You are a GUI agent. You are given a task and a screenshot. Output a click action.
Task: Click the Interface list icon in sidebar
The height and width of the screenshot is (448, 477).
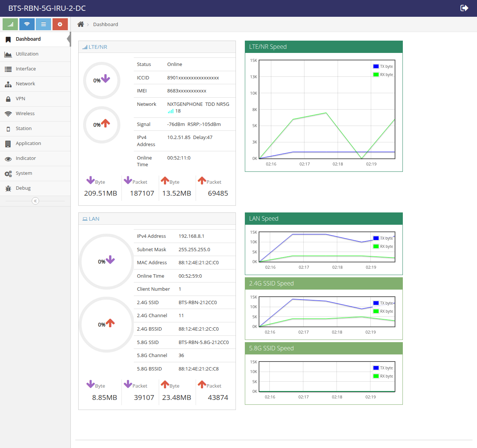tap(8, 69)
